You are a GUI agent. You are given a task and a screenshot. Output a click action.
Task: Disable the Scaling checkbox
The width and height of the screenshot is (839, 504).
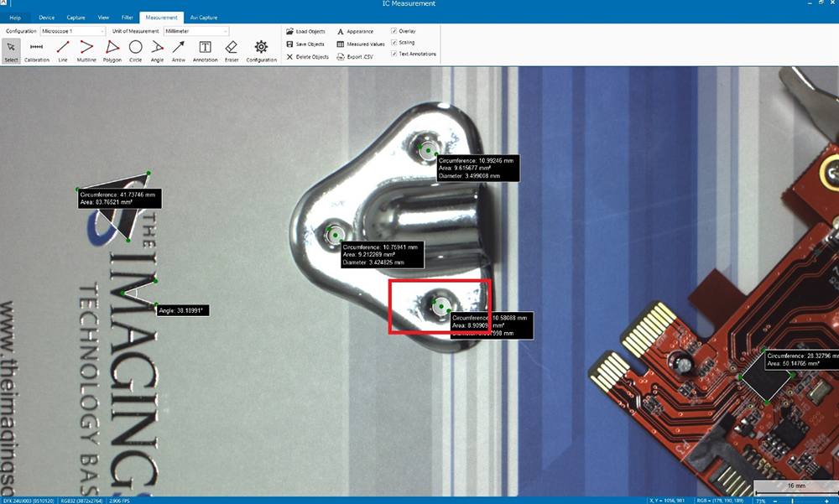coord(393,42)
